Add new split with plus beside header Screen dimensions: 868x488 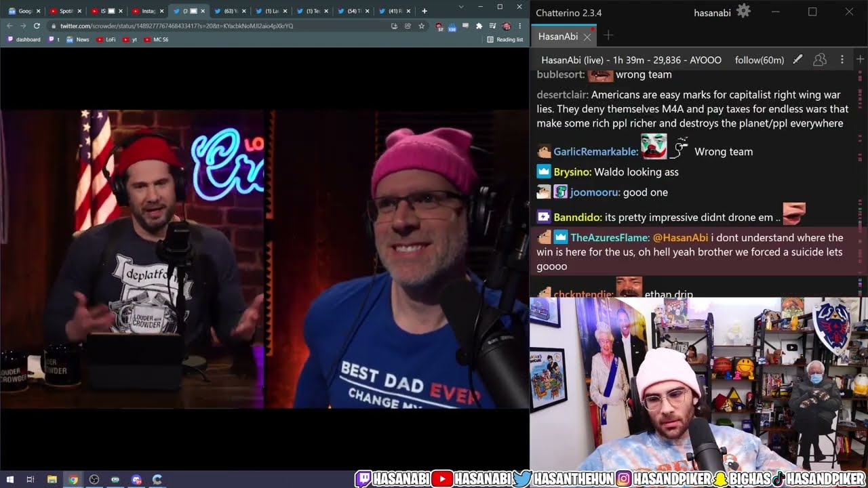pos(860,60)
